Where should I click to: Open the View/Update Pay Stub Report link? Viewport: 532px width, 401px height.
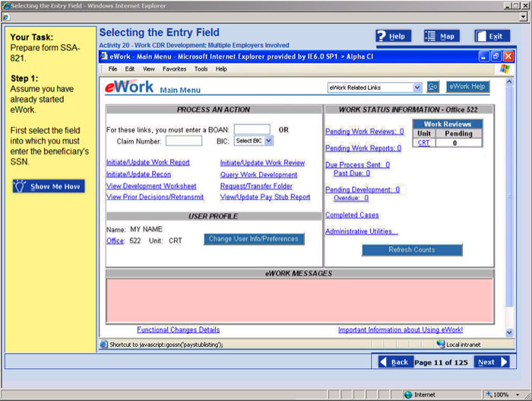[x=265, y=197]
